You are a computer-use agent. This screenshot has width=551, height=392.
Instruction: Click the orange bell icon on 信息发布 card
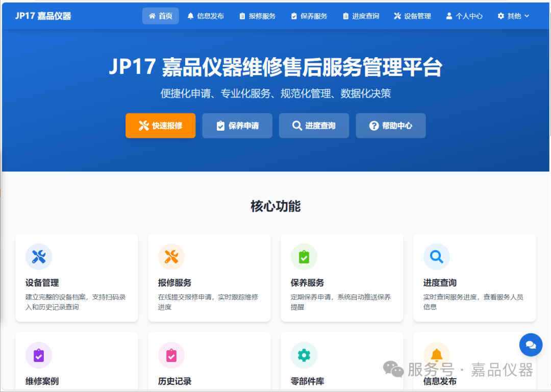[x=436, y=355]
